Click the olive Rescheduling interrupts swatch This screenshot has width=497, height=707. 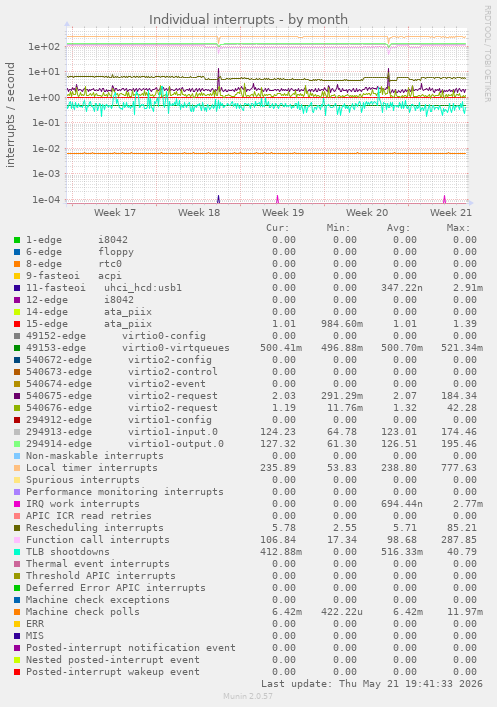tap(17, 528)
